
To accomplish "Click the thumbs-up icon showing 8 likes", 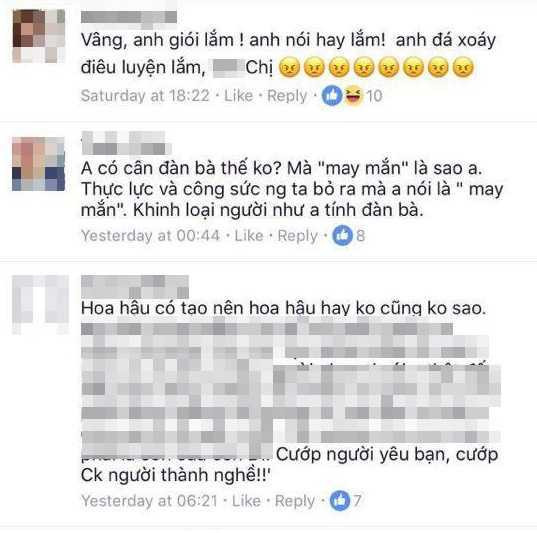I will tap(342, 235).
